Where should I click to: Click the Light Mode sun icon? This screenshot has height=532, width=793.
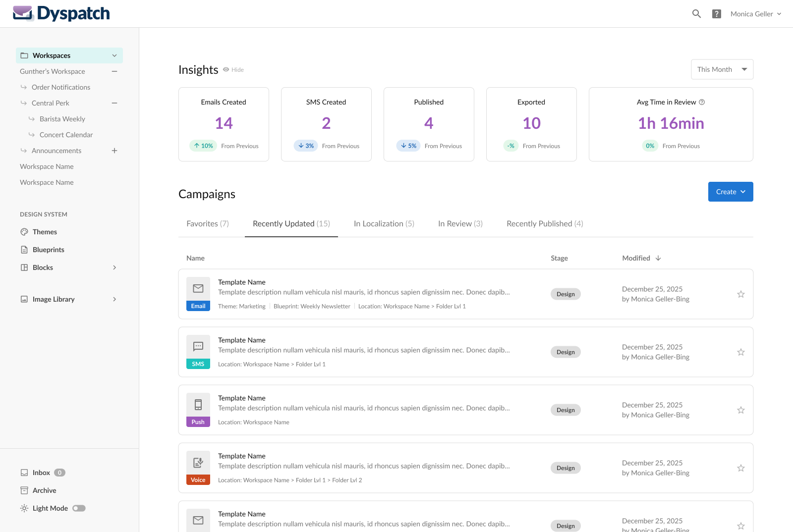coord(24,508)
